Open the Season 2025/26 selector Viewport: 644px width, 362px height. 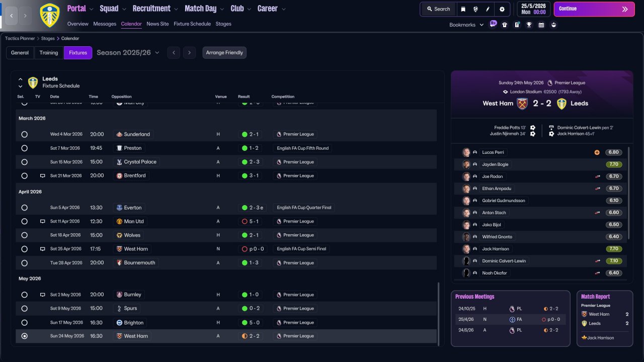[x=128, y=52]
